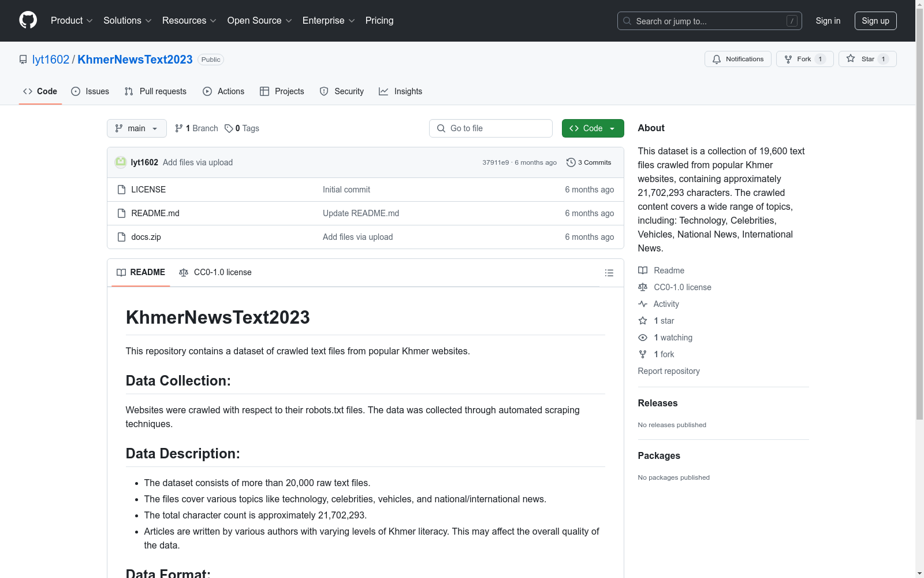Viewport: 924px width, 578px height.
Task: Open the Product menu
Action: (x=72, y=21)
